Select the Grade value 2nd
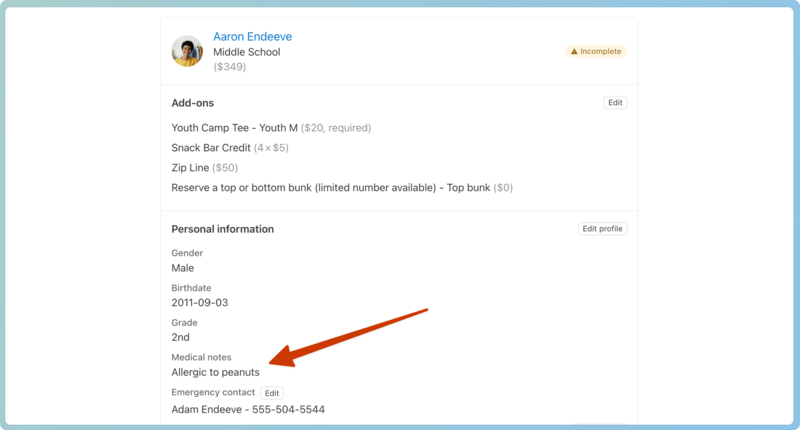 (180, 338)
